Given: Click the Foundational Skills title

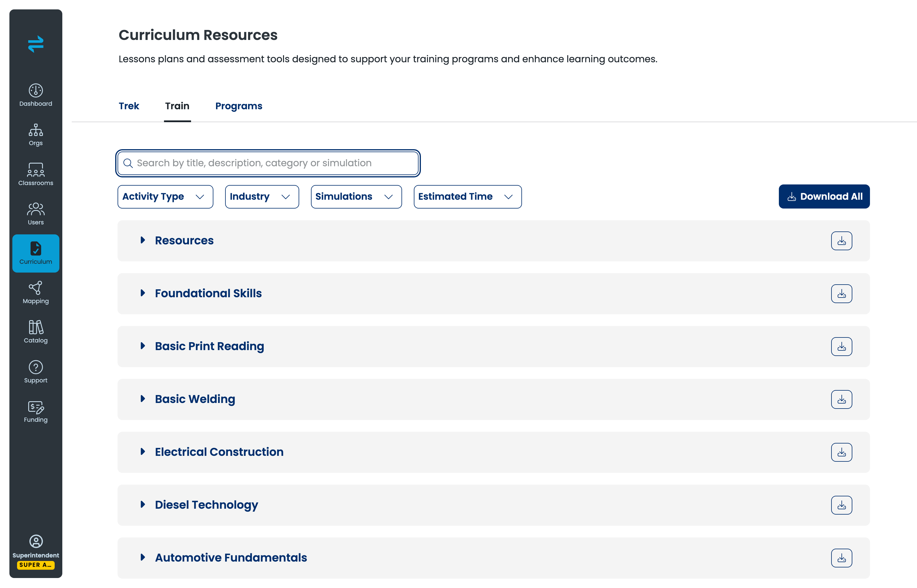Looking at the screenshot, I should pos(208,293).
